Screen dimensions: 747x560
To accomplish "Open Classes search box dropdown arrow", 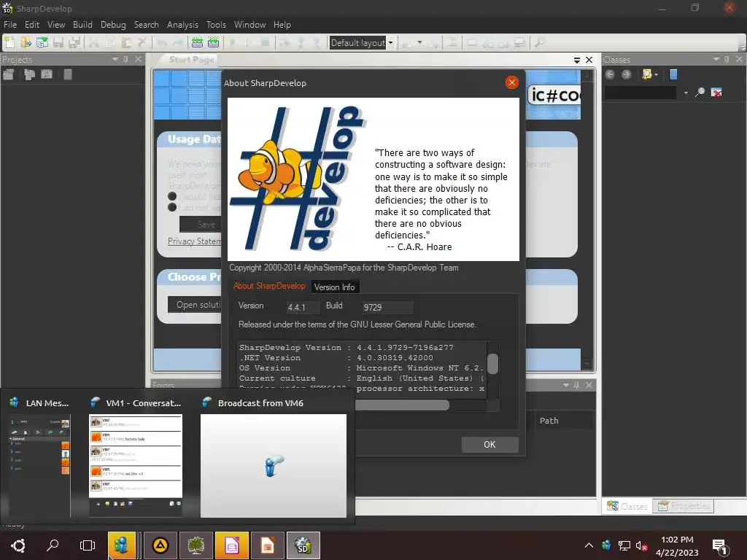I will 686,93.
